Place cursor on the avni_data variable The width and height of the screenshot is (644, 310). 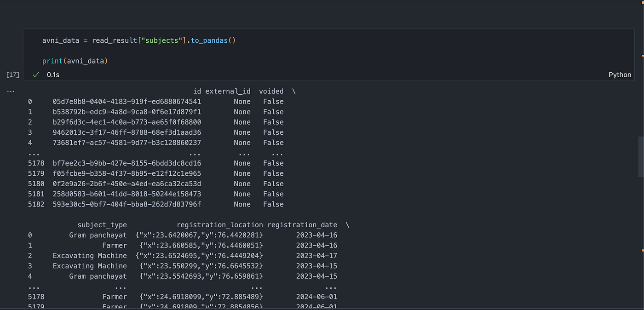click(61, 40)
